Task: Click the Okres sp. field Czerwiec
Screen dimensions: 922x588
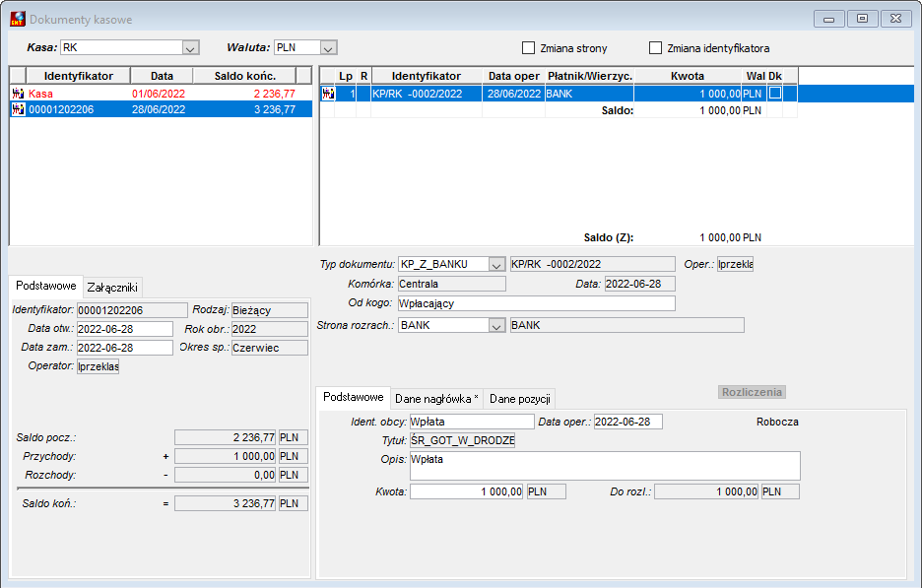Action: [269, 348]
